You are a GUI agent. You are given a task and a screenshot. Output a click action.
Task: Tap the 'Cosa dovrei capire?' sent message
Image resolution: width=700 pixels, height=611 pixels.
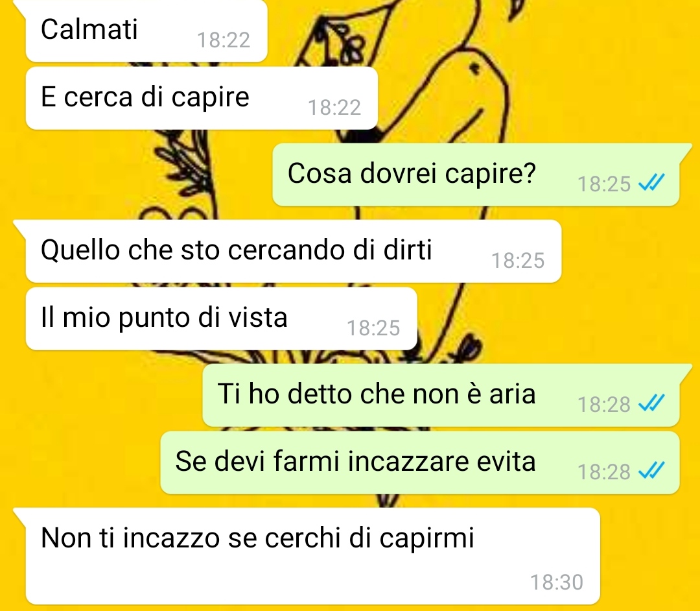pyautogui.click(x=476, y=174)
